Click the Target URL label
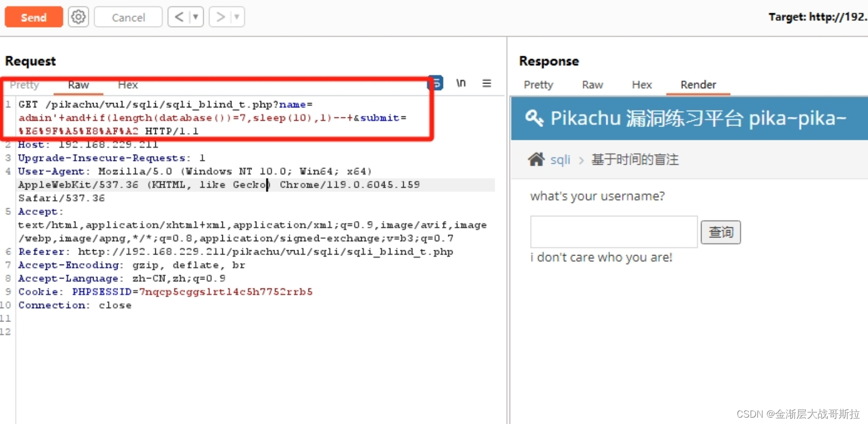The width and height of the screenshot is (868, 424). point(818,17)
